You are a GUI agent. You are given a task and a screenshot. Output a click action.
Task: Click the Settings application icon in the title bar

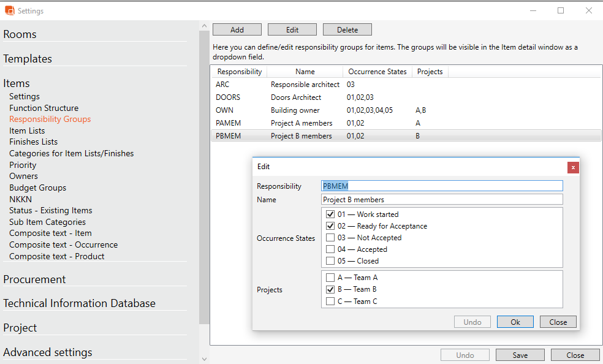click(9, 10)
